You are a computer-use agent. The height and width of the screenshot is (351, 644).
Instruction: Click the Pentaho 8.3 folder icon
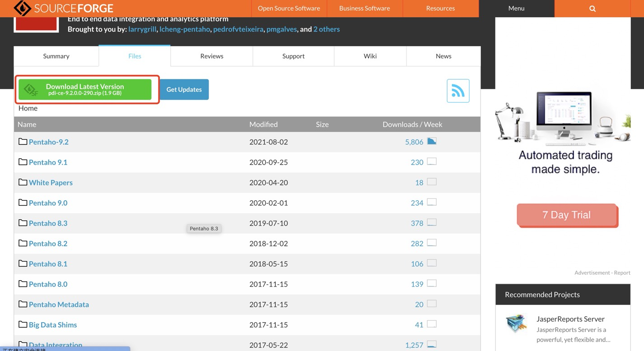(23, 223)
